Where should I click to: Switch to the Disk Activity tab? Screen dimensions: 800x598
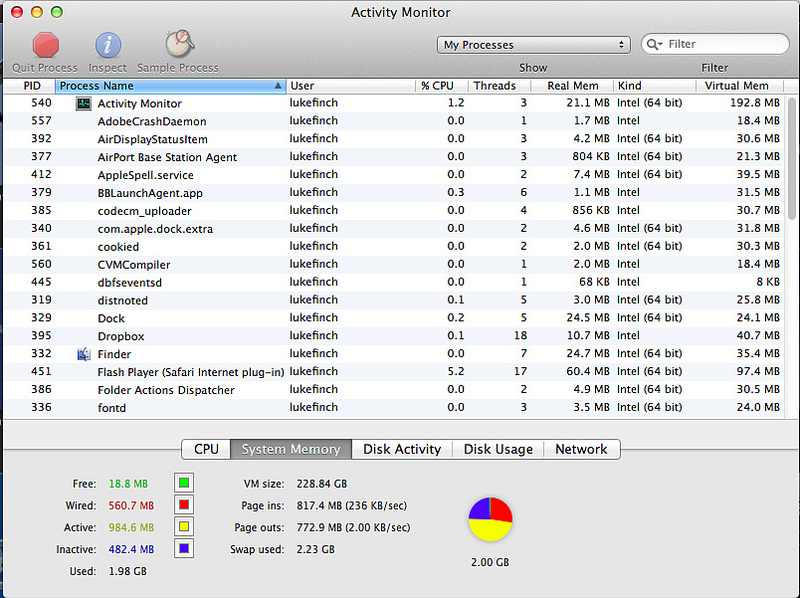tap(402, 449)
